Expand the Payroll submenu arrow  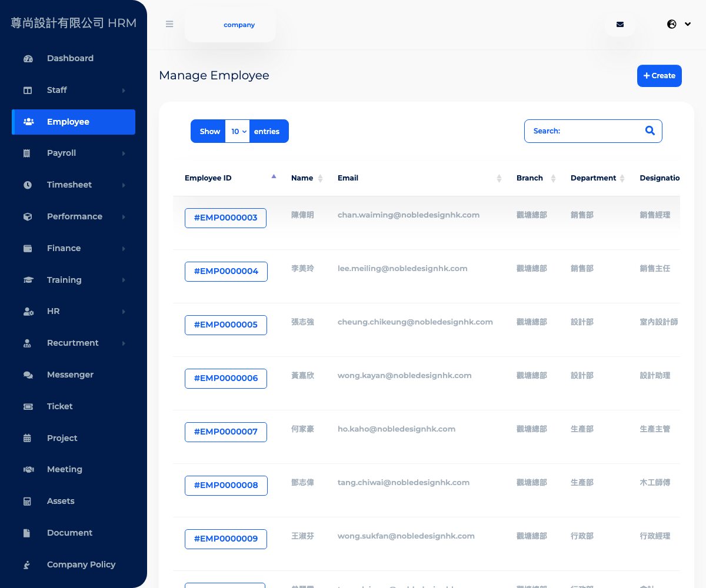[x=124, y=153]
